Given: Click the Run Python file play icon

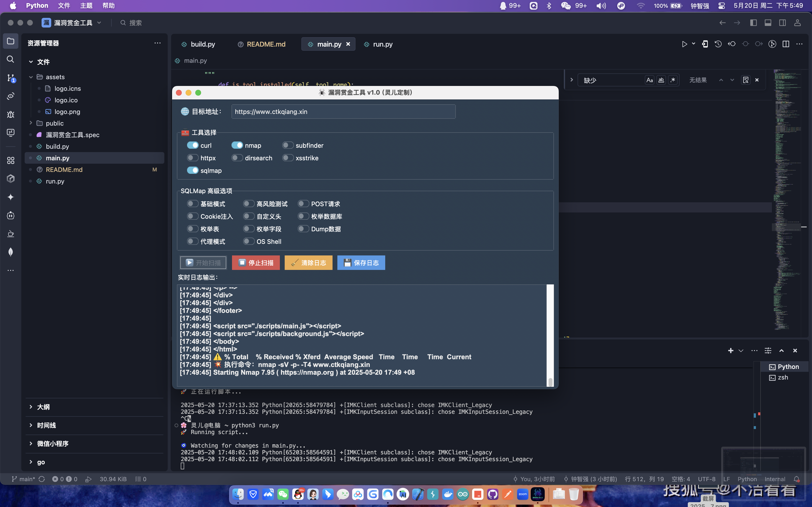Looking at the screenshot, I should click(684, 44).
